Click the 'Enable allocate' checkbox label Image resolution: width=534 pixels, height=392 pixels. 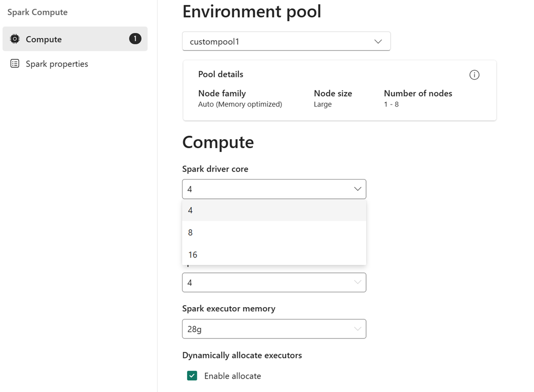pos(232,376)
